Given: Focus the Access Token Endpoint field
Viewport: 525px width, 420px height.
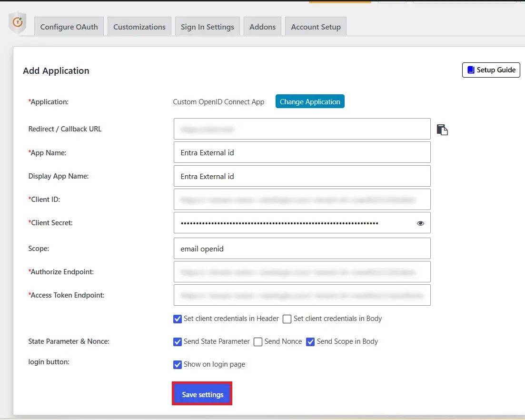Looking at the screenshot, I should pyautogui.click(x=302, y=295).
